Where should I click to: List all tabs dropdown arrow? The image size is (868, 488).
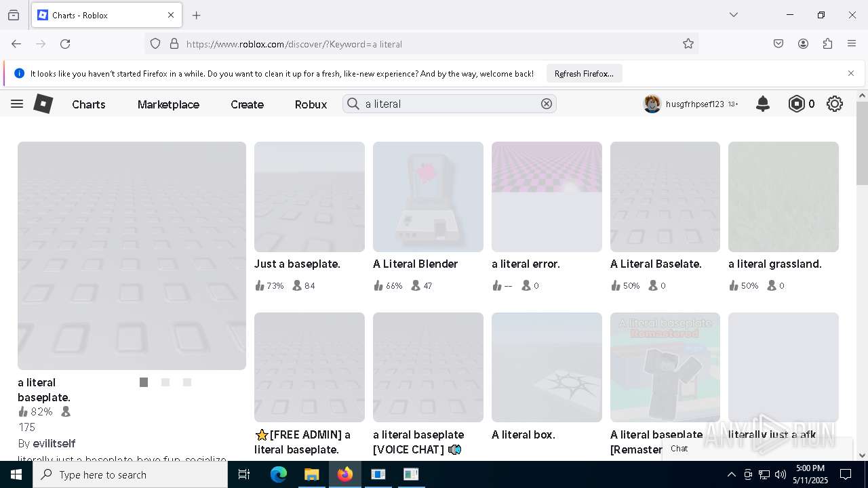(734, 15)
